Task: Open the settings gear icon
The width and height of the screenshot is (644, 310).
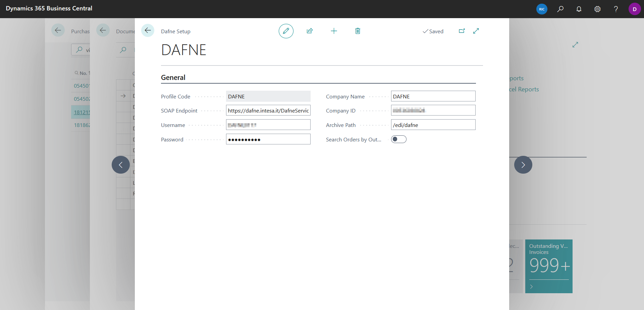Action: (597, 9)
